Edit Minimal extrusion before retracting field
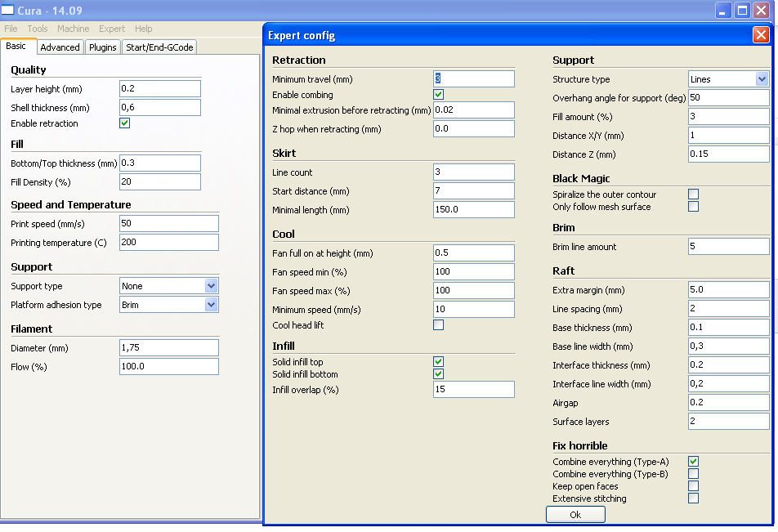This screenshot has height=532, width=778. coord(474,110)
